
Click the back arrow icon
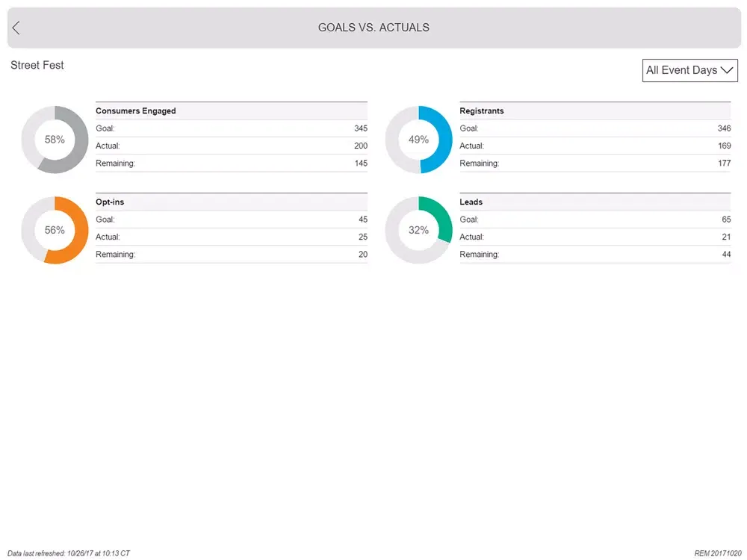tap(16, 28)
